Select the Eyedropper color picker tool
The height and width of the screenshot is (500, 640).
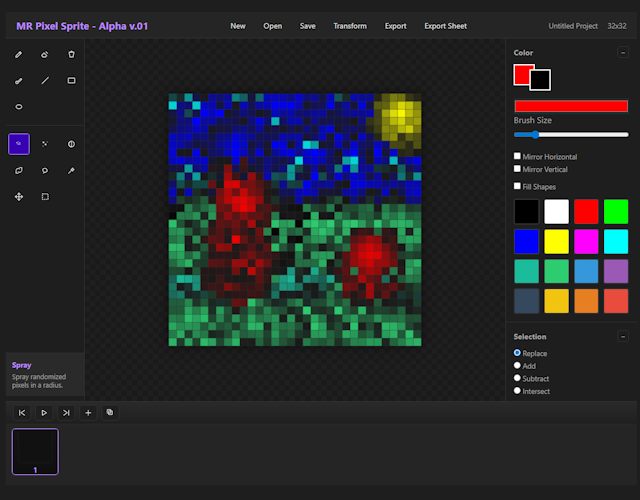71,171
